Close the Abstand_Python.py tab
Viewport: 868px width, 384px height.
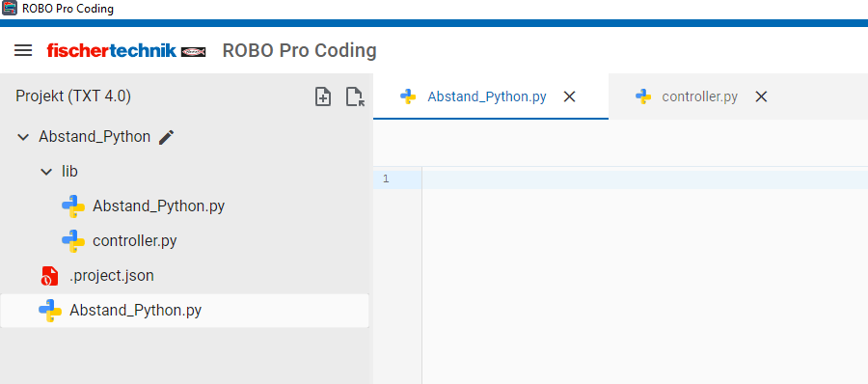(x=569, y=97)
